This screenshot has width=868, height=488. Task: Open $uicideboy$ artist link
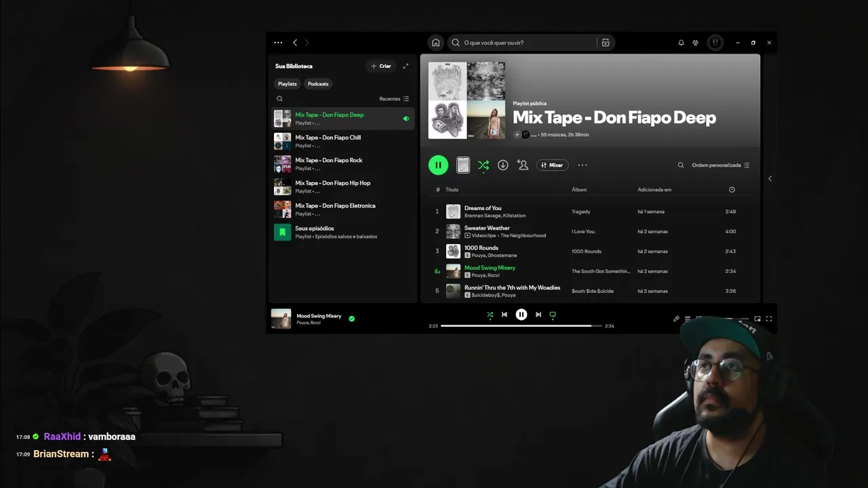(x=485, y=295)
